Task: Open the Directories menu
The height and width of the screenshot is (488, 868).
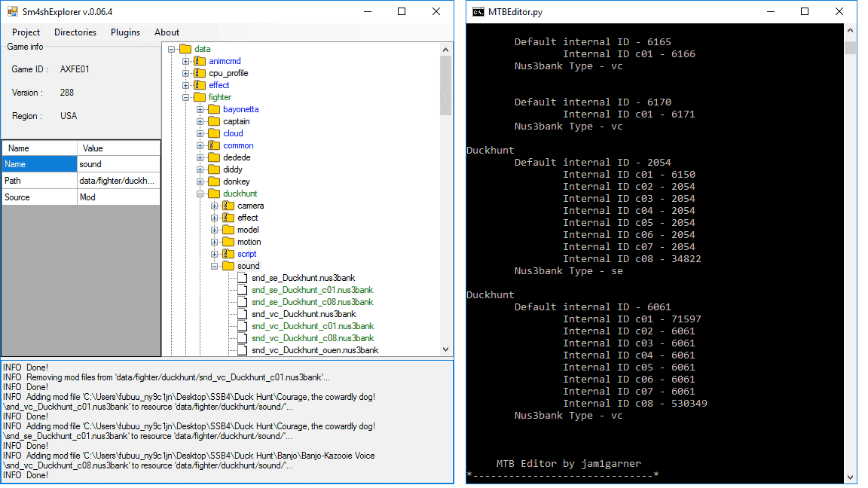Action: point(75,32)
